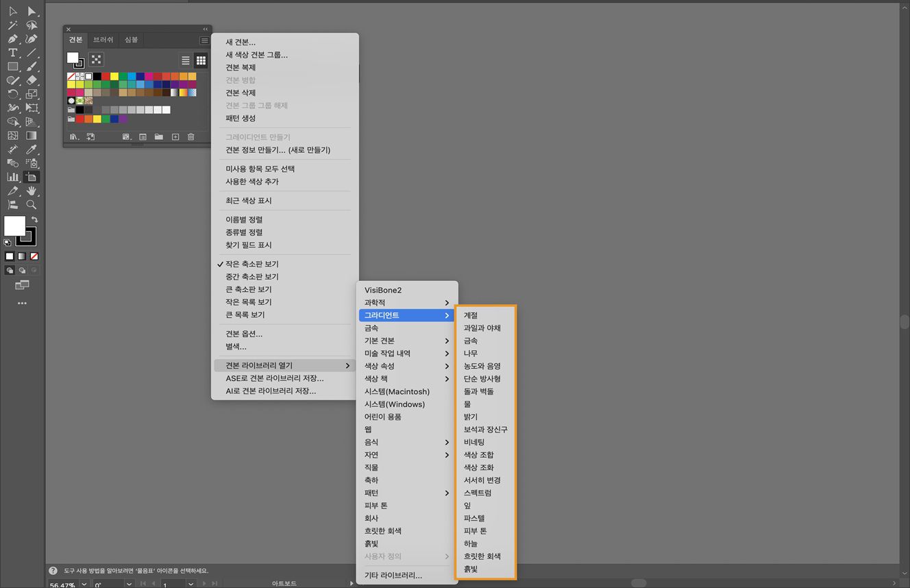Image resolution: width=910 pixels, height=588 pixels.
Task: Pick the None swatch with red slash
Action: pyautogui.click(x=71, y=76)
